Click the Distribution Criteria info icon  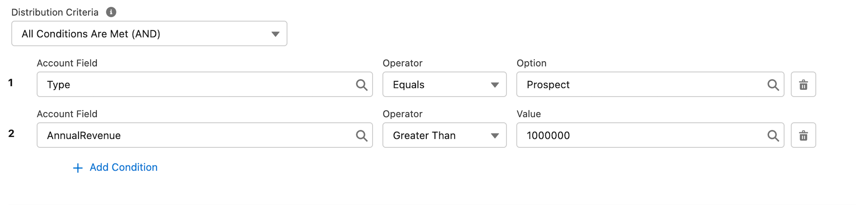111,12
